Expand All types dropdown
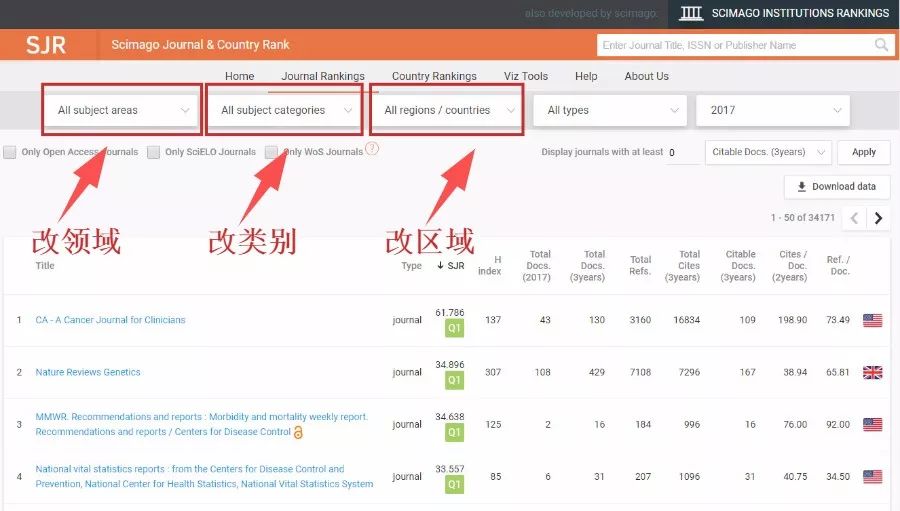Image resolution: width=900 pixels, height=511 pixels. [610, 110]
